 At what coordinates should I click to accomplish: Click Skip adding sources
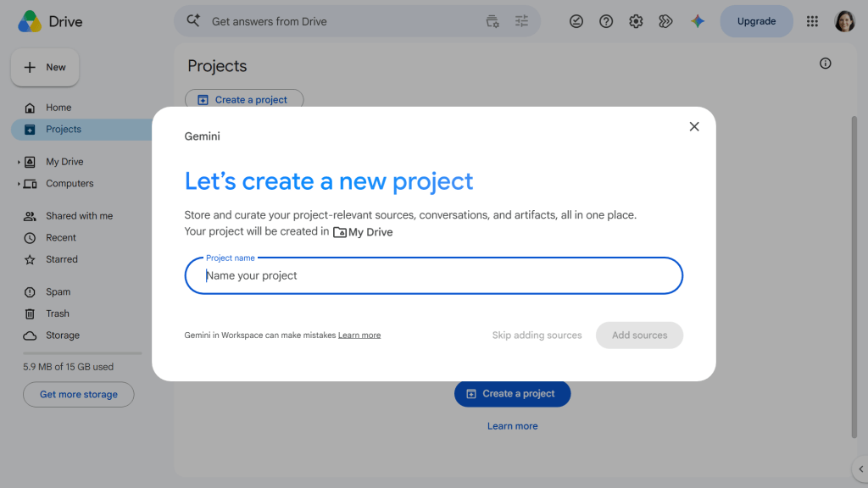coord(537,335)
